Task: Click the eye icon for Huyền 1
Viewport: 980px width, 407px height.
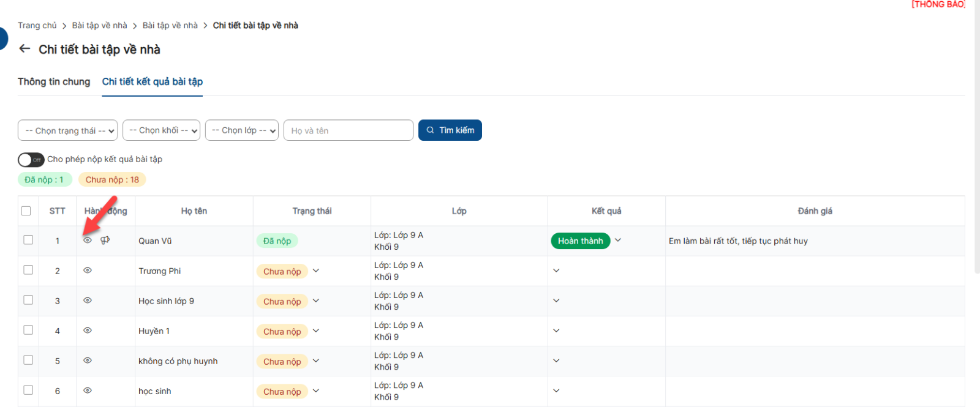Action: pyautogui.click(x=88, y=330)
